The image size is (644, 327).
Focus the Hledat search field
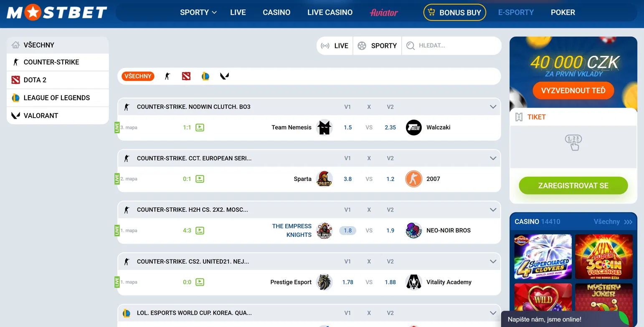point(452,46)
